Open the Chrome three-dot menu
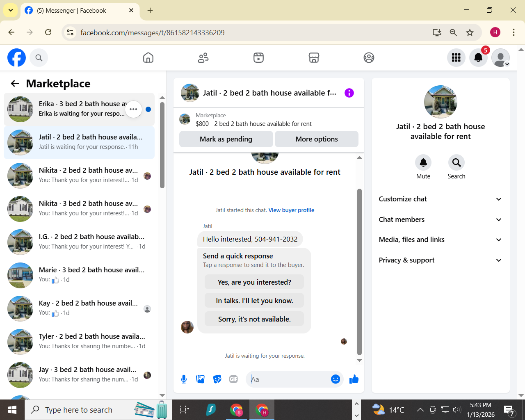Viewport: 525px width, 420px height. coord(514,32)
